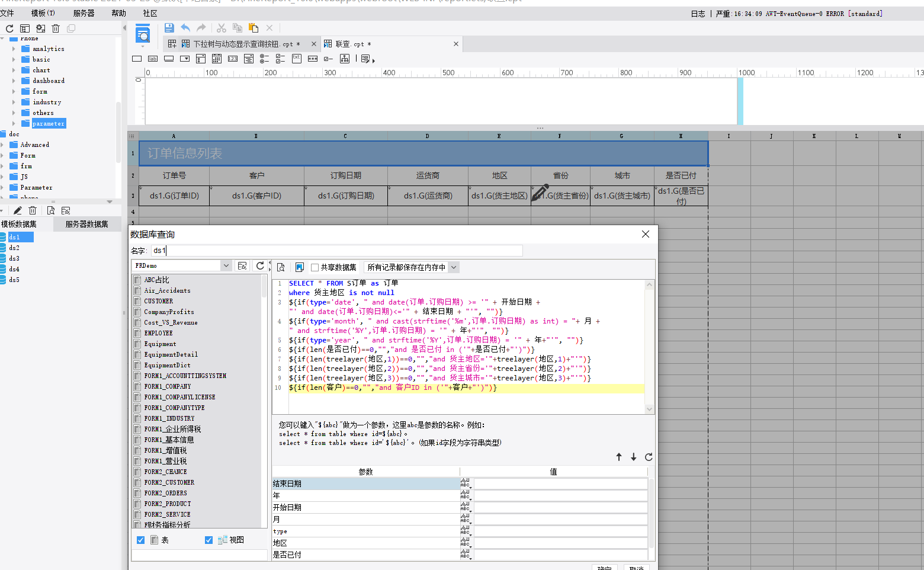This screenshot has height=570, width=924.
Task: Select the 订单信息列表 title cell
Action: [423, 153]
